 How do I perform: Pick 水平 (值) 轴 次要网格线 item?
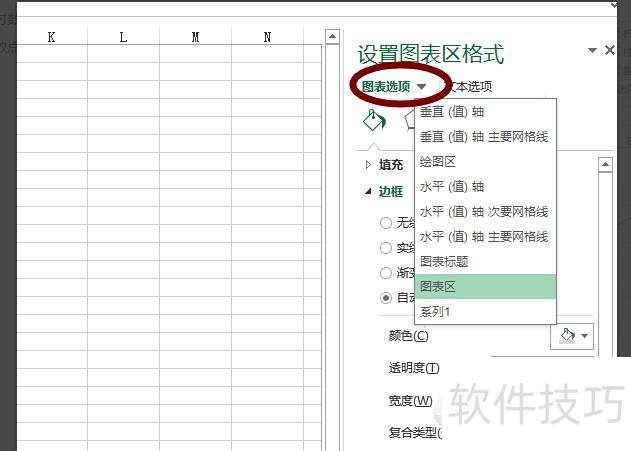tap(485, 212)
